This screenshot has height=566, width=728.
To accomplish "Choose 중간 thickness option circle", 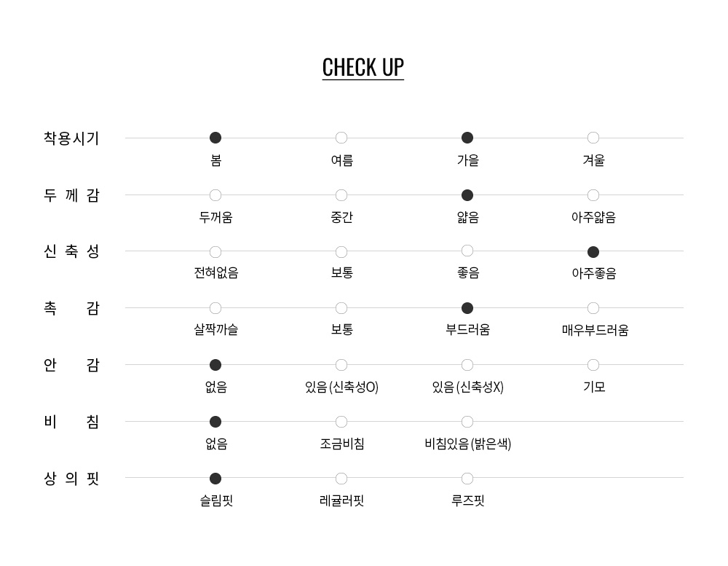I will 341,195.
